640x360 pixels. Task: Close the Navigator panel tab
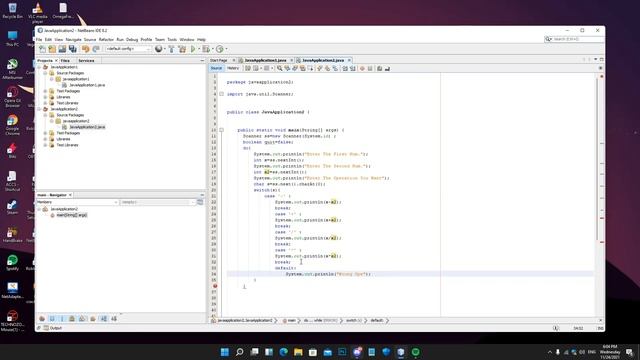[70, 195]
